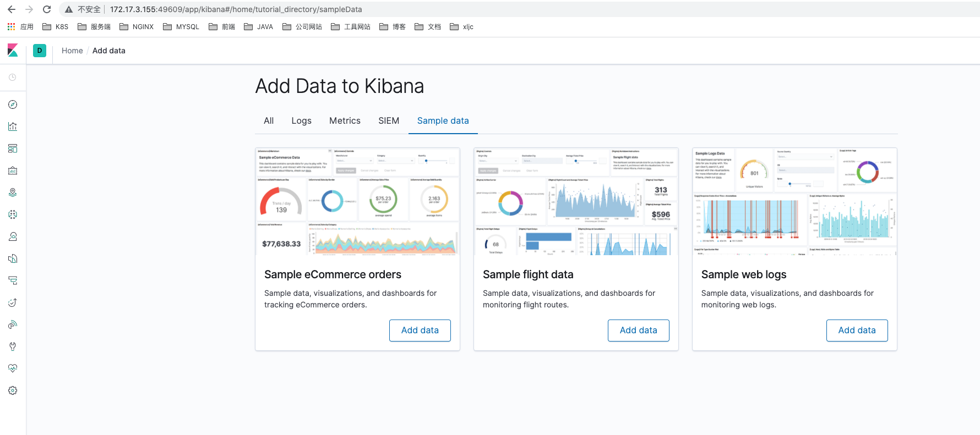Show recently viewed via clock icon
Viewport: 980px width, 435px height.
click(13, 78)
